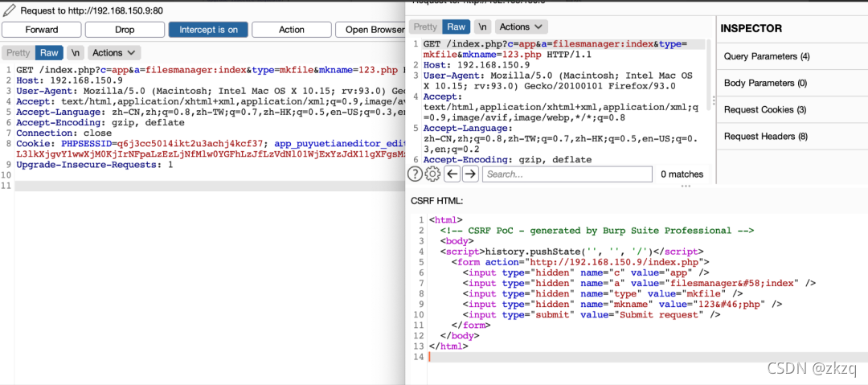The image size is (868, 385).
Task: Click the 'Submit request' input line
Action: point(592,314)
